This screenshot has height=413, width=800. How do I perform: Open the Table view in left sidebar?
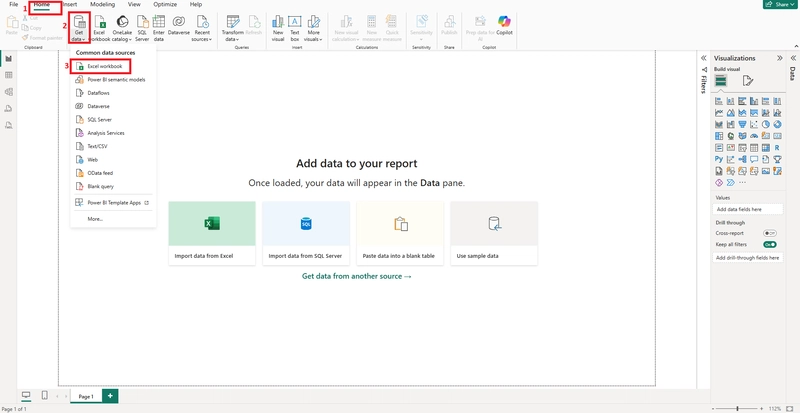tap(9, 75)
